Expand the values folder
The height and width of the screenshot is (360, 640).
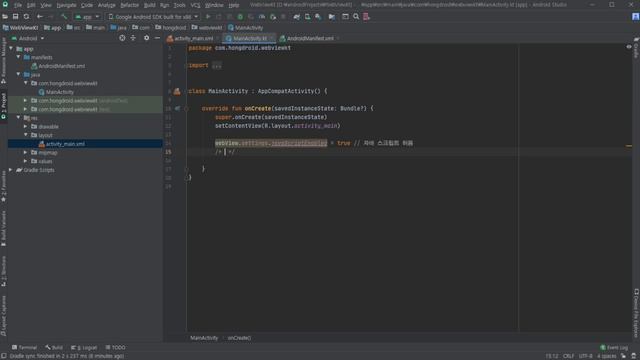coord(26,161)
